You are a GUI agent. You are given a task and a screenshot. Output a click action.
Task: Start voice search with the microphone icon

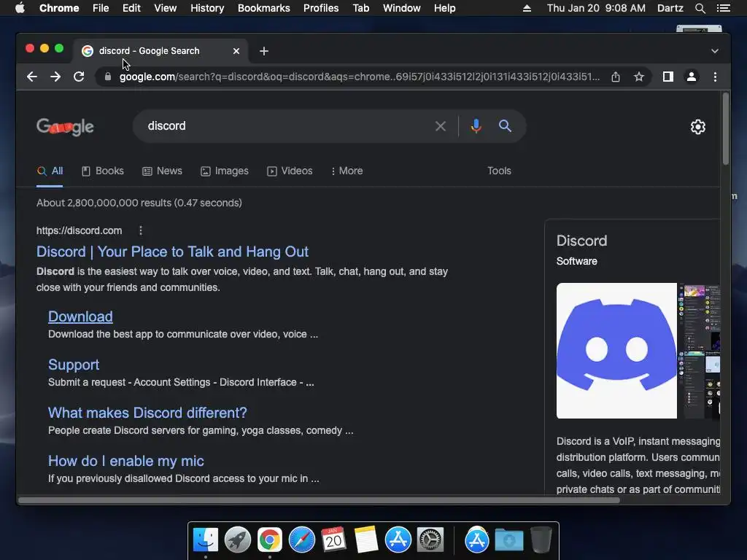pyautogui.click(x=476, y=126)
